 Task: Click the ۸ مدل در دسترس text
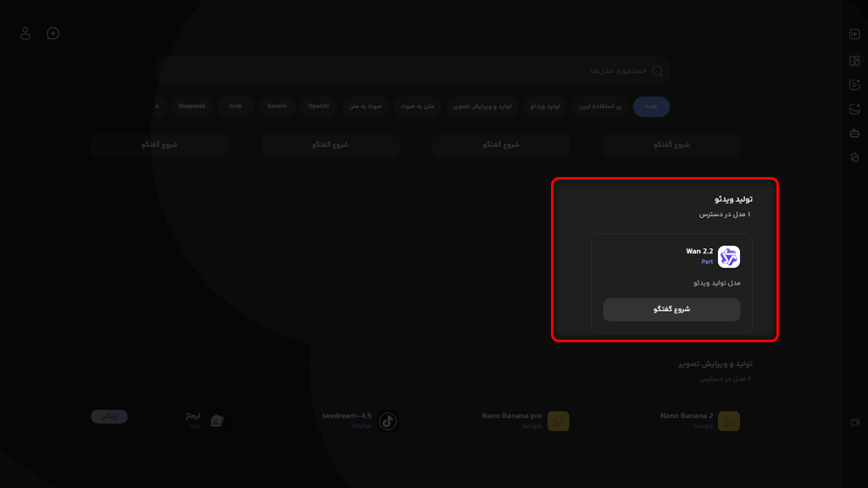coord(725,379)
